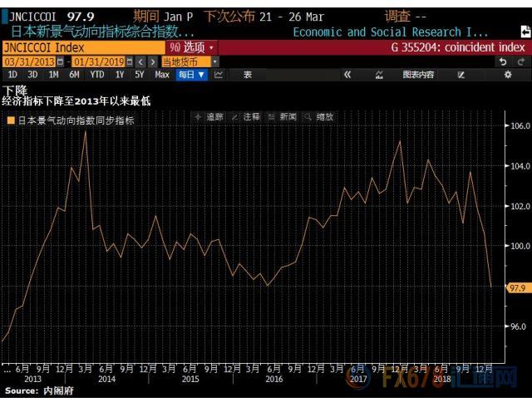The width and height of the screenshot is (532, 407).
Task: Click the 注释 annotate tool
Action: pos(247,117)
